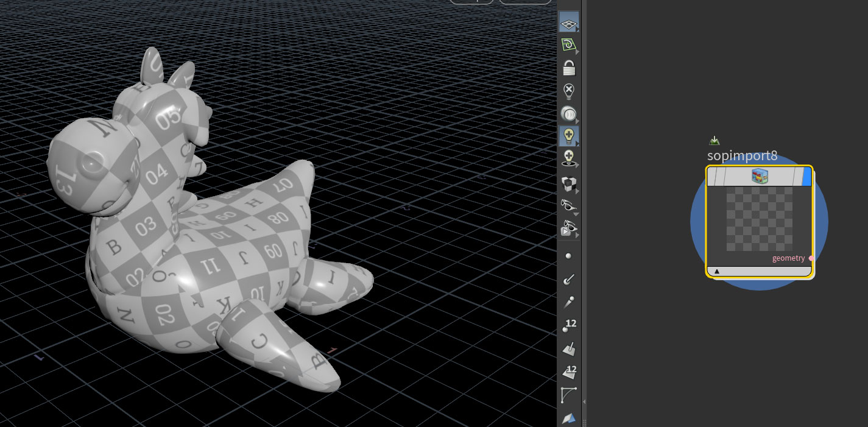Click the sunglasses icon with play arrow
This screenshot has height=427, width=868.
tap(568, 228)
